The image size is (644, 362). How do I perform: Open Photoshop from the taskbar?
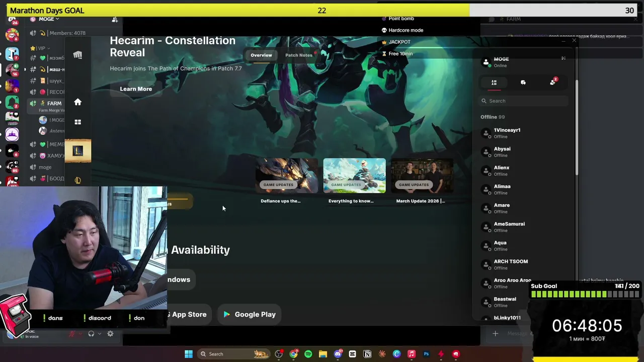point(426,354)
